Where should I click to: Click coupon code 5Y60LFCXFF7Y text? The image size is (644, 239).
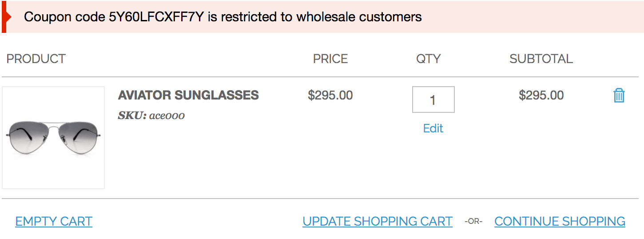pos(157,17)
